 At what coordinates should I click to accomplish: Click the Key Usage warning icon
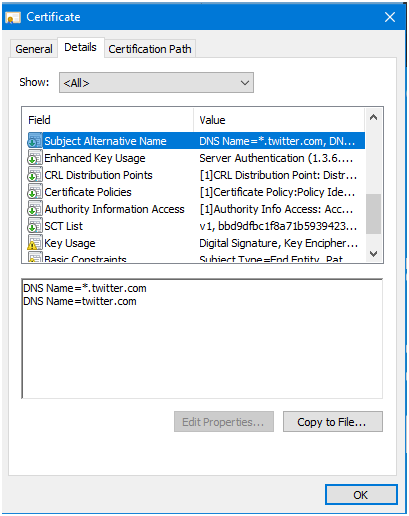pos(35,243)
